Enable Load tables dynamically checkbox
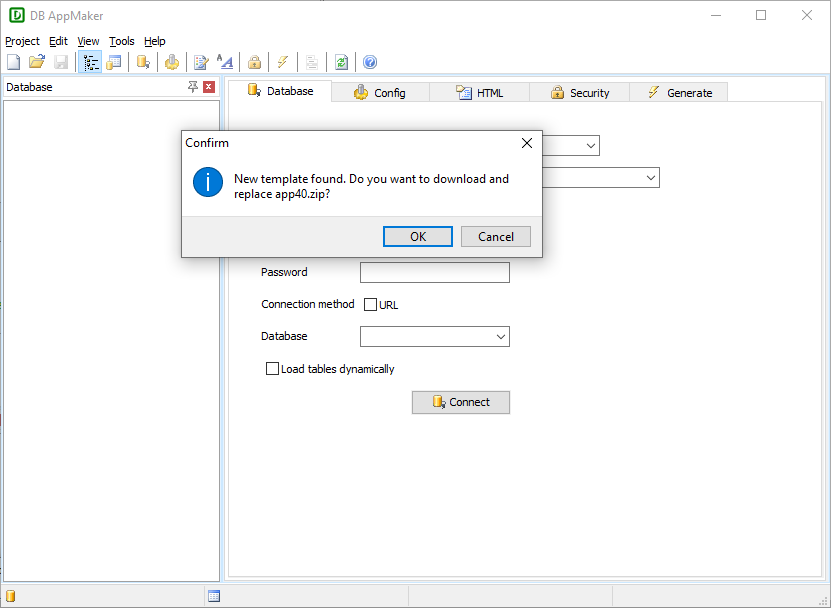This screenshot has width=831, height=608. pos(272,368)
